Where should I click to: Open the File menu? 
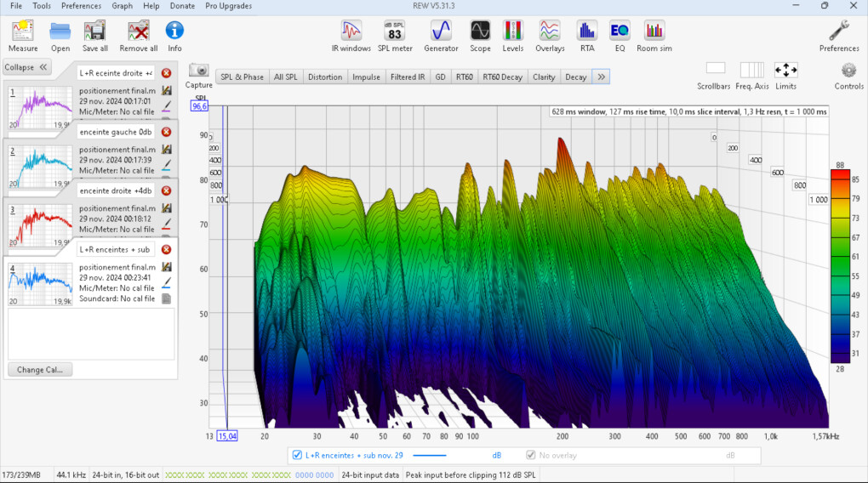pyautogui.click(x=16, y=6)
